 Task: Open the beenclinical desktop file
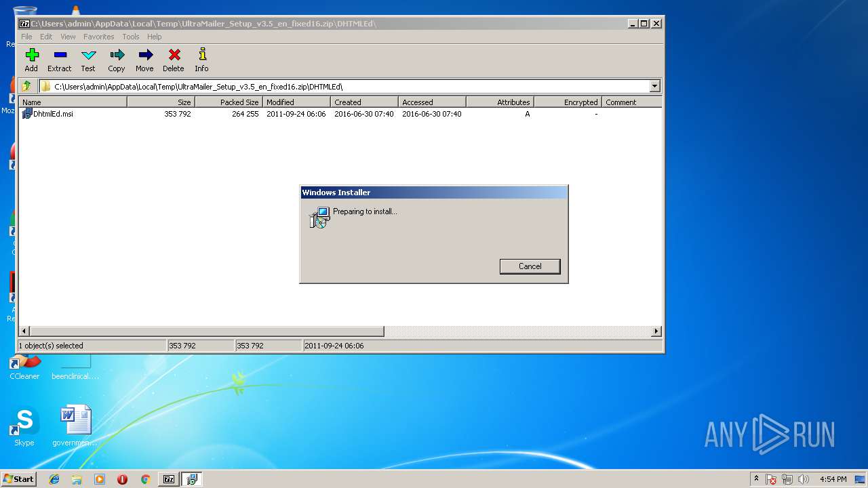(x=75, y=367)
